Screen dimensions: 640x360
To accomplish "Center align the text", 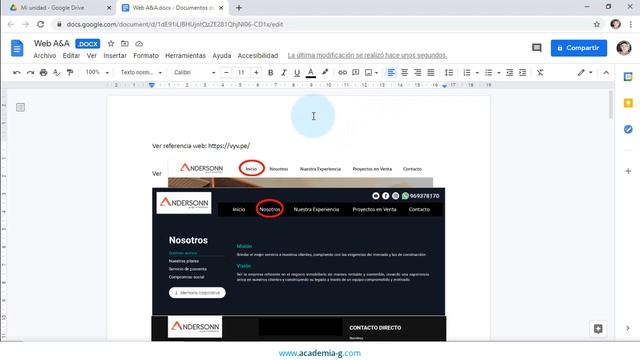I will tap(404, 73).
